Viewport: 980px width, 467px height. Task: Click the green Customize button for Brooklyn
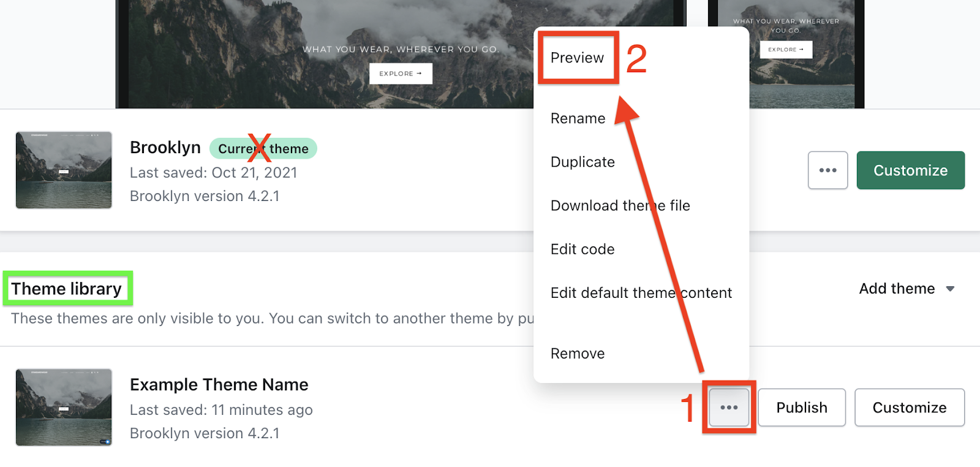pos(910,170)
